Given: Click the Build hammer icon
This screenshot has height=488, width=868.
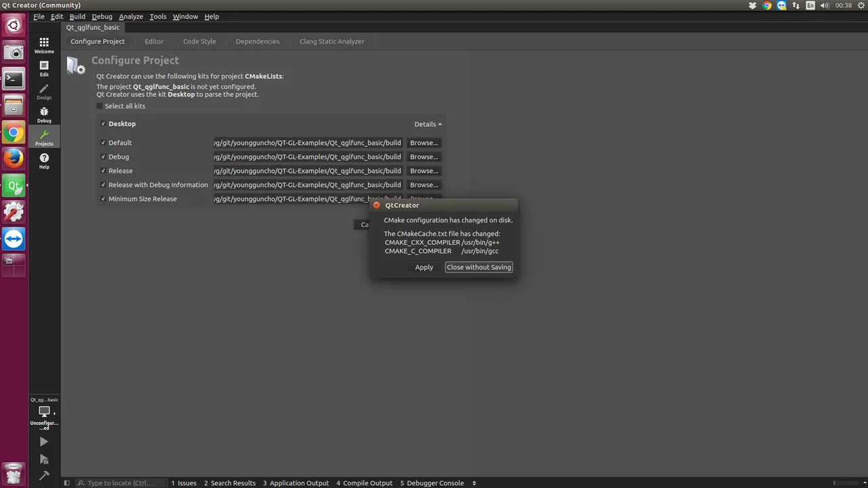Looking at the screenshot, I should point(44,475).
